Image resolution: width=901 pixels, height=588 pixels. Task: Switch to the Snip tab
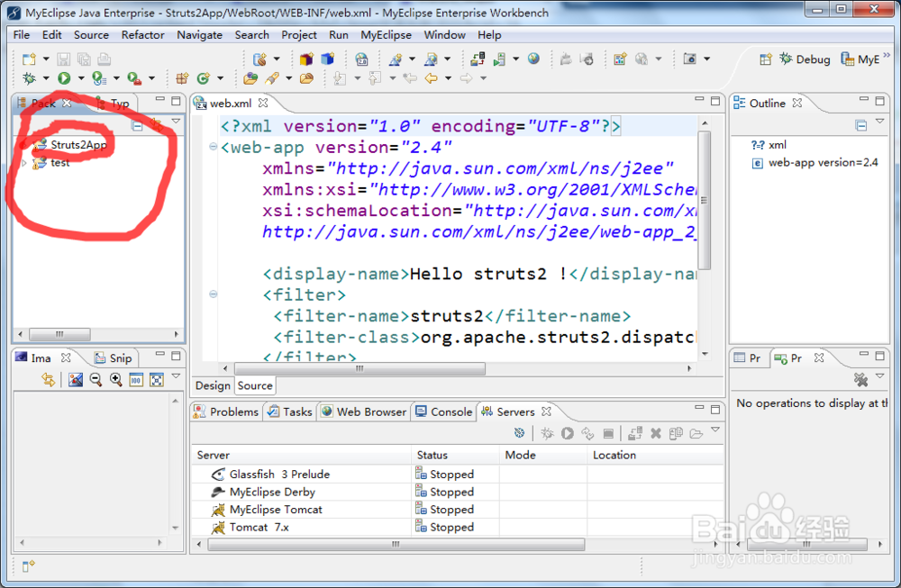114,358
